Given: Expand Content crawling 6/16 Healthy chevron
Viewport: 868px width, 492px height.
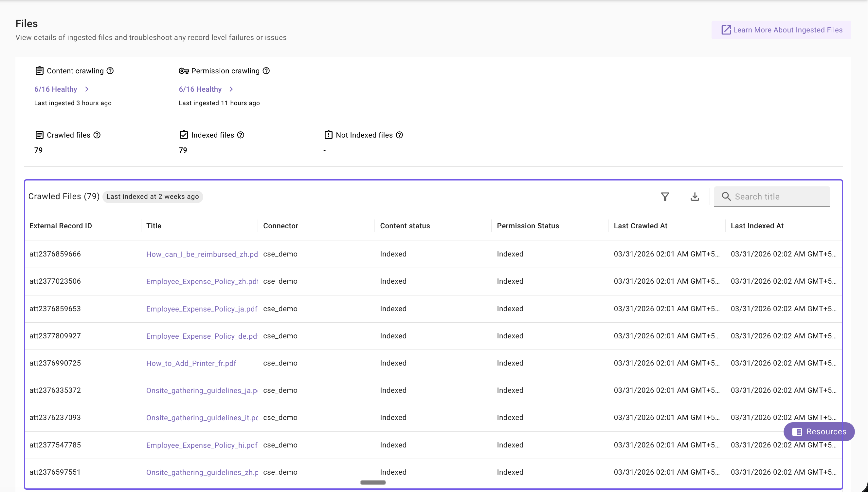Looking at the screenshot, I should click(87, 89).
